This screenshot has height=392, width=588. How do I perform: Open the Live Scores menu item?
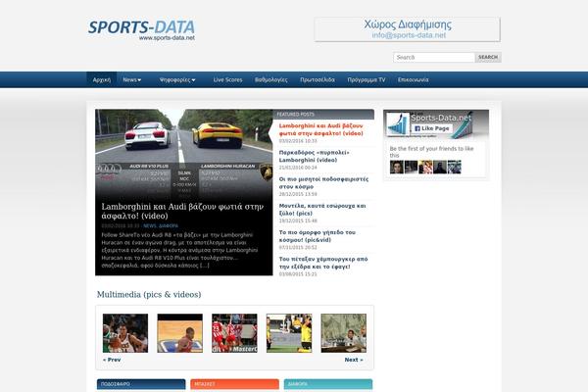click(x=227, y=80)
